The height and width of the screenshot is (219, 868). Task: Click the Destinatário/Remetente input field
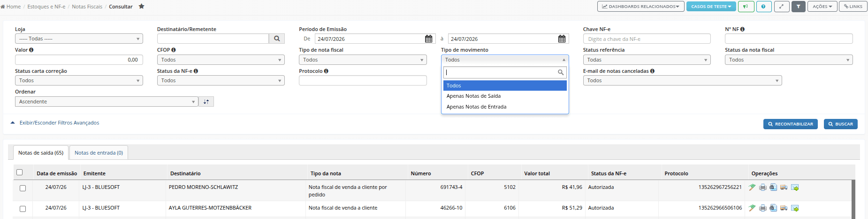tap(213, 39)
